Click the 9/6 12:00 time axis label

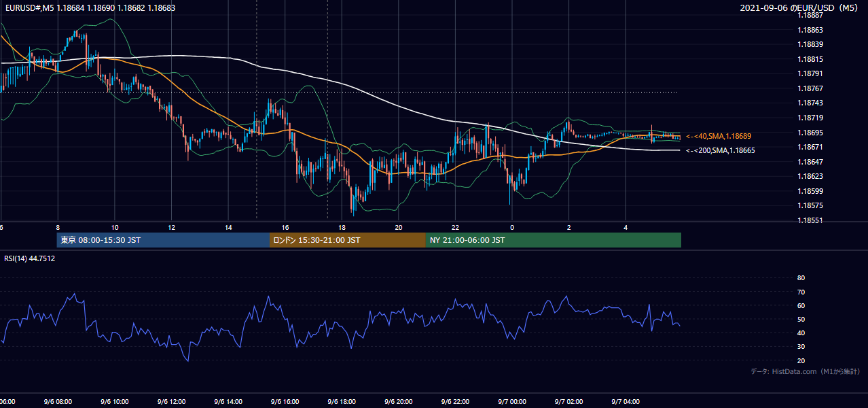(x=171, y=402)
